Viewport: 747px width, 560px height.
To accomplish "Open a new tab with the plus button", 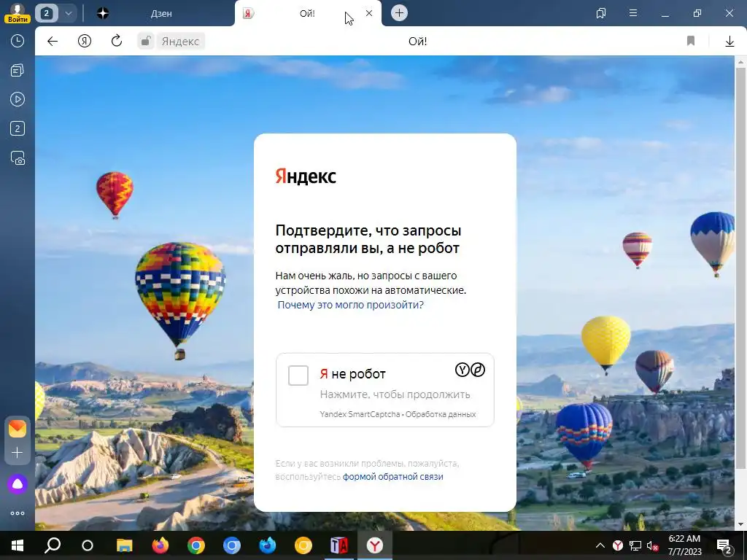I will point(399,13).
